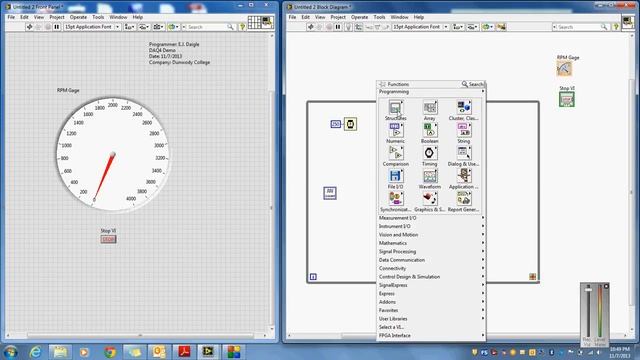Open Distribute Objects dropdown in Front Panel
The height and width of the screenshot is (360, 640).
pos(144,27)
